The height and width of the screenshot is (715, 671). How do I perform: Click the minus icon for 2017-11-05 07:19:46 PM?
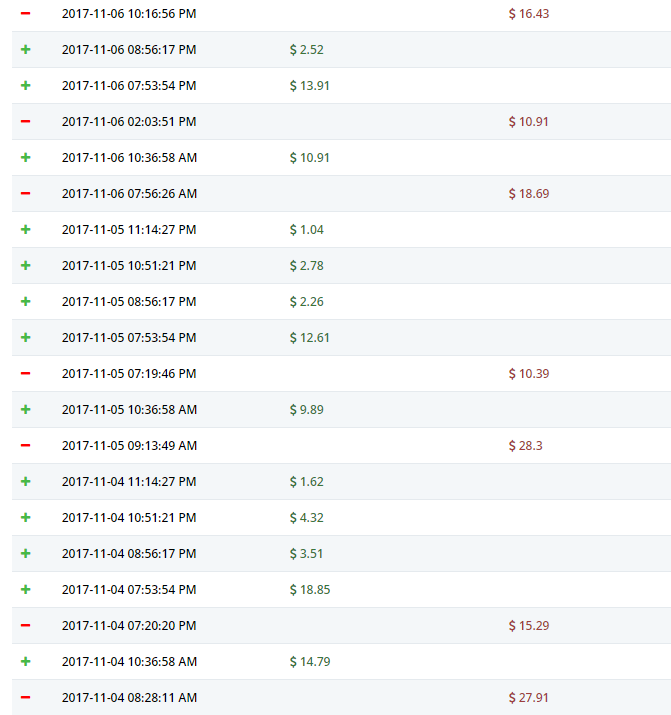26,374
